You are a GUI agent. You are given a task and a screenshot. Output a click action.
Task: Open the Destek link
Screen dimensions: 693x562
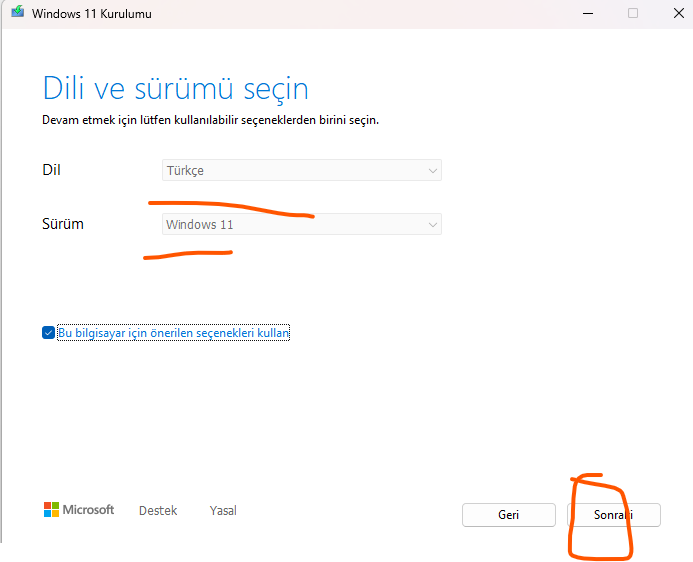click(x=158, y=511)
